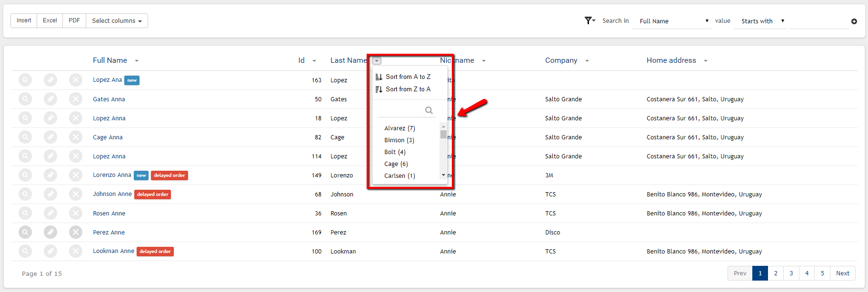Delete the Gates Anna row
Image resolution: width=868 pixels, height=292 pixels.
[76, 99]
